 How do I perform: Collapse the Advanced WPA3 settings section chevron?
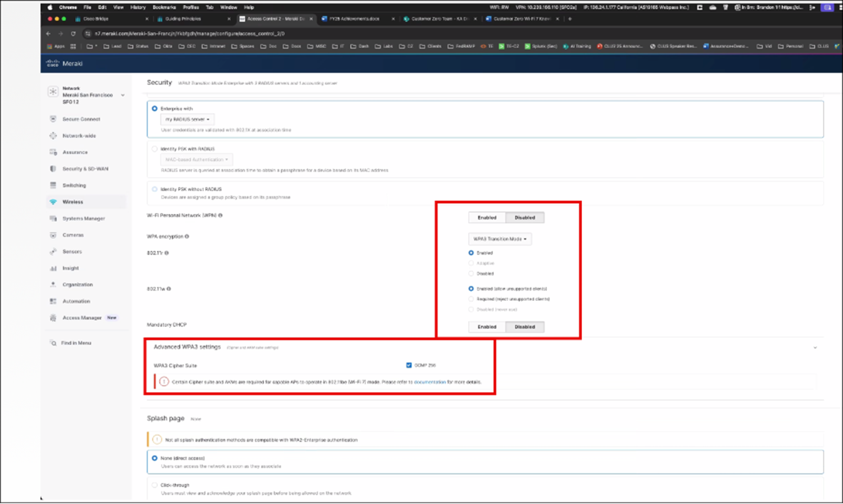pyautogui.click(x=815, y=348)
